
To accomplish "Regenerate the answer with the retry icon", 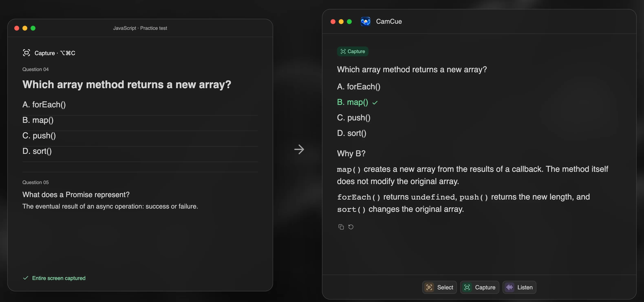I will 351,227.
